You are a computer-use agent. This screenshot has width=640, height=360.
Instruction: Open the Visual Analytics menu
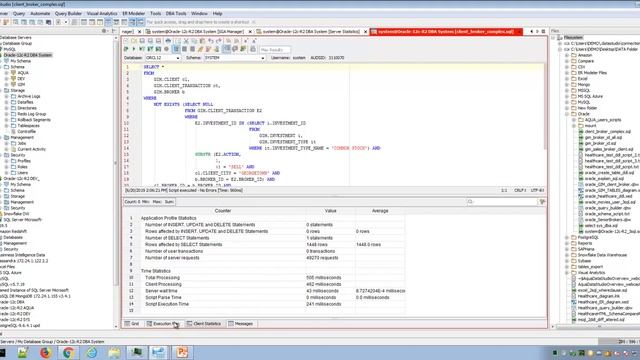click(x=102, y=13)
